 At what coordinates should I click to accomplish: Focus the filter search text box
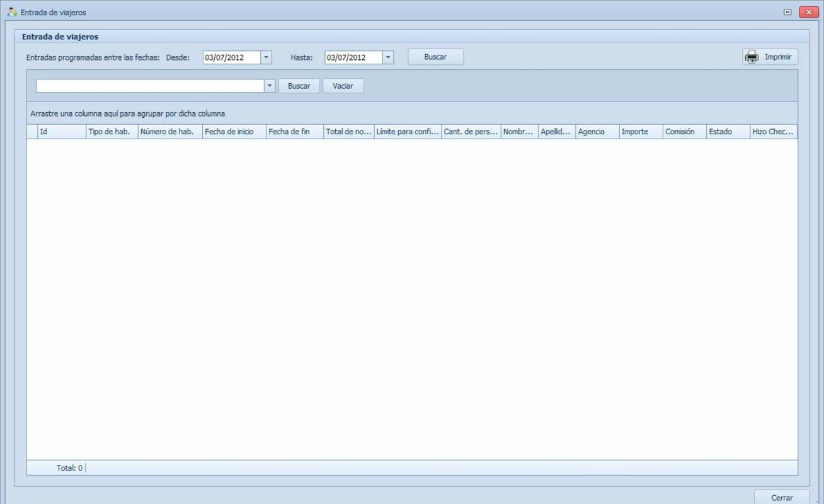click(150, 86)
